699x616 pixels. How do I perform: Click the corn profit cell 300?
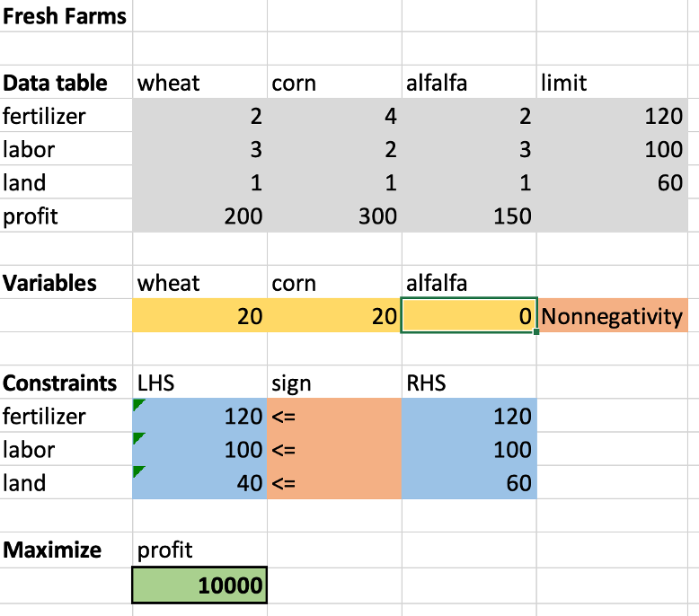pyautogui.click(x=333, y=216)
